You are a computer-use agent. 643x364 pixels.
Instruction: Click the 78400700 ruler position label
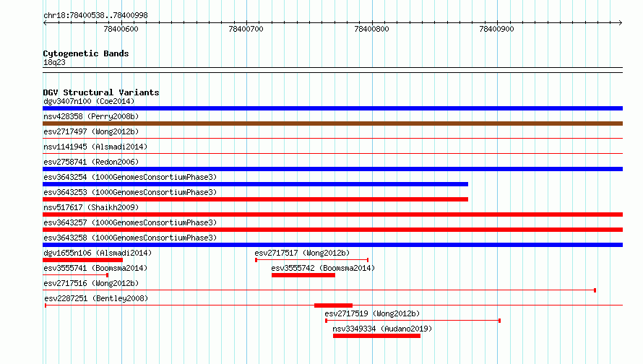[x=246, y=29]
